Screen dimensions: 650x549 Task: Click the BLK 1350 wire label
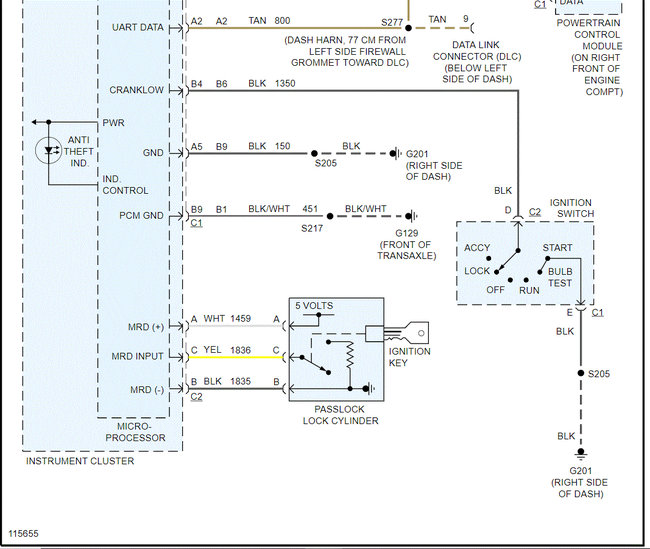click(272, 83)
